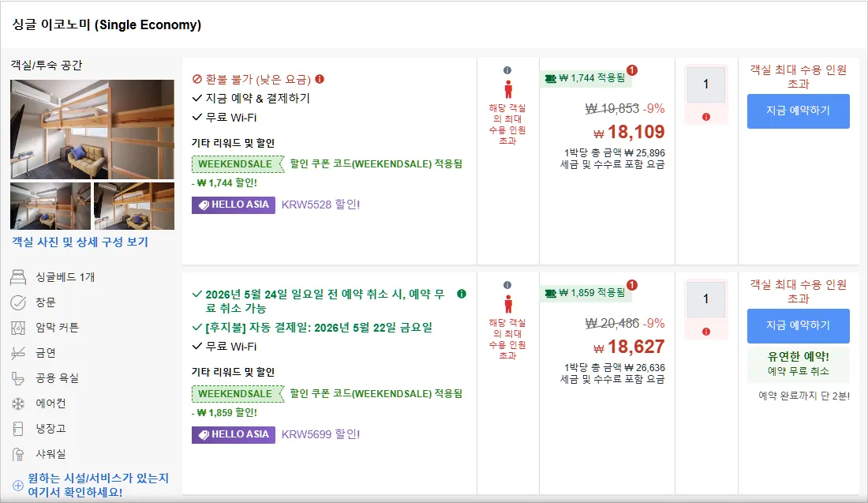Click the HELLO ASIA tag beside KRW5528 할인!
This screenshot has width=868, height=503.
coord(234,205)
